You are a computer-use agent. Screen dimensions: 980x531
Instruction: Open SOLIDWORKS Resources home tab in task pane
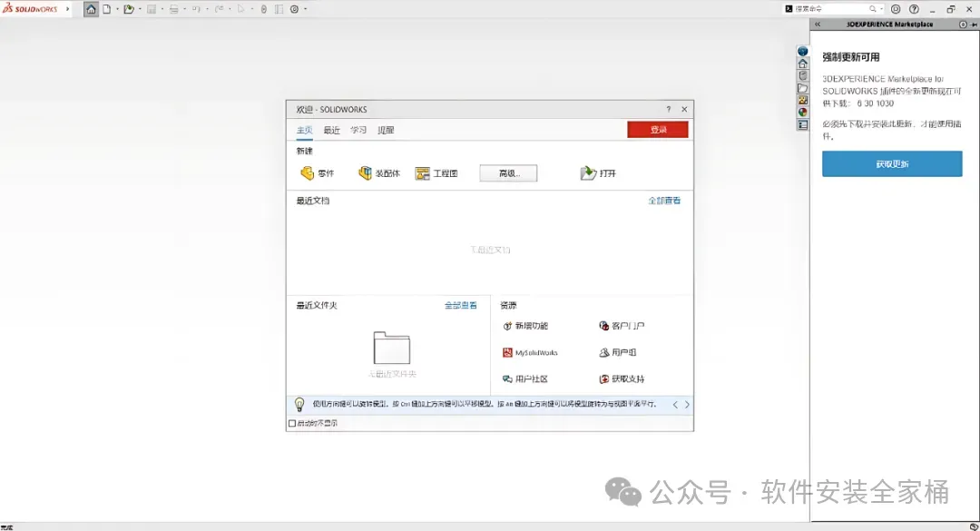click(x=802, y=64)
